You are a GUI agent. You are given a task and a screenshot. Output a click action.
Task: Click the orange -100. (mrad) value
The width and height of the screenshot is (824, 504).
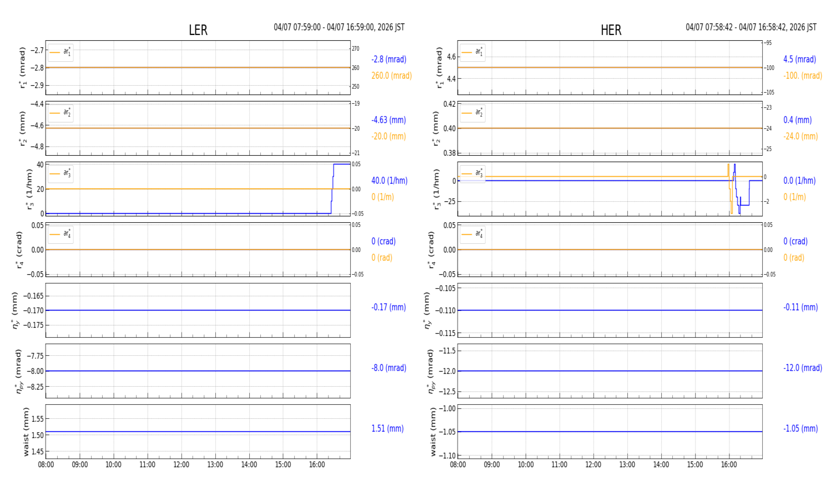[802, 76]
